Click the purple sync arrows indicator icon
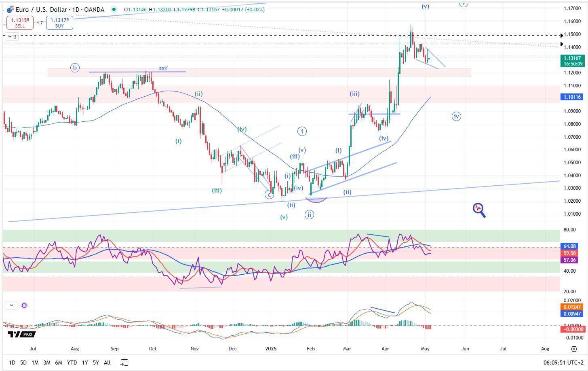Viewport: 588px width, 371px height. pos(24,305)
